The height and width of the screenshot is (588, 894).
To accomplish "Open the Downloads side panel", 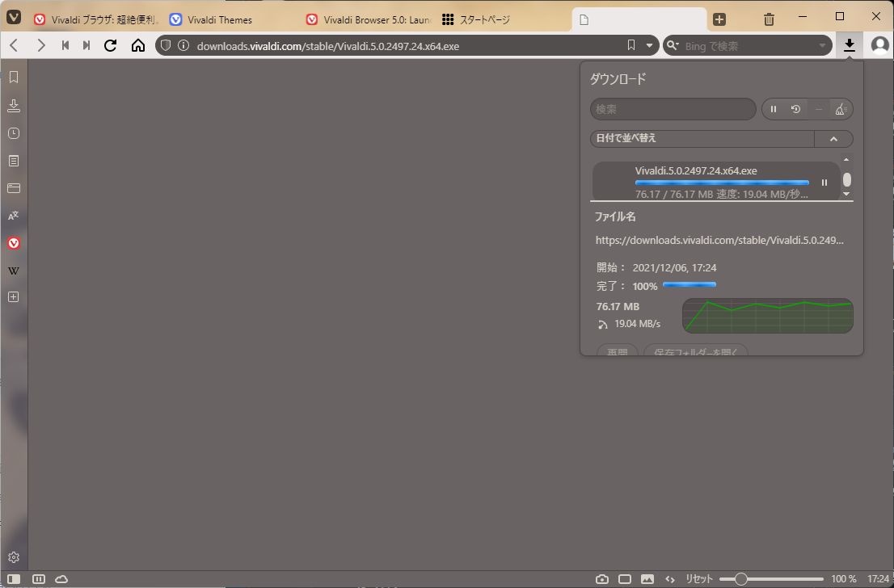I will [x=14, y=106].
